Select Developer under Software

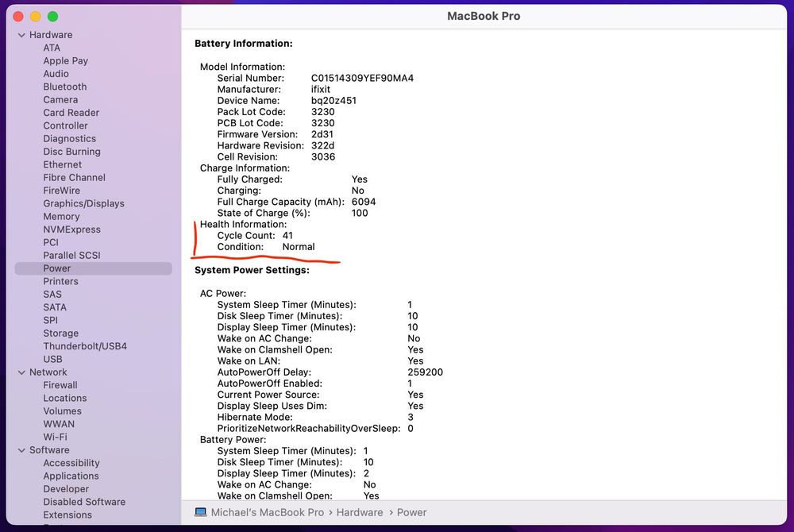pos(66,489)
